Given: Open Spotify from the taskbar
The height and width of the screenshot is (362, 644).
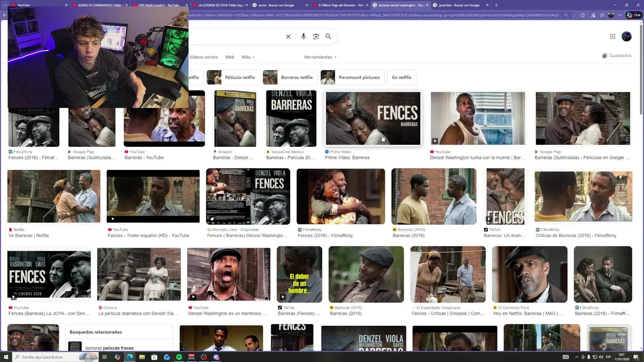Looking at the screenshot, I should [179, 357].
